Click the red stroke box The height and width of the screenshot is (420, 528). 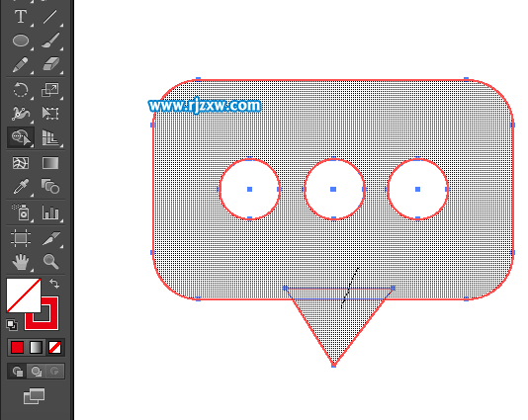(x=43, y=314)
